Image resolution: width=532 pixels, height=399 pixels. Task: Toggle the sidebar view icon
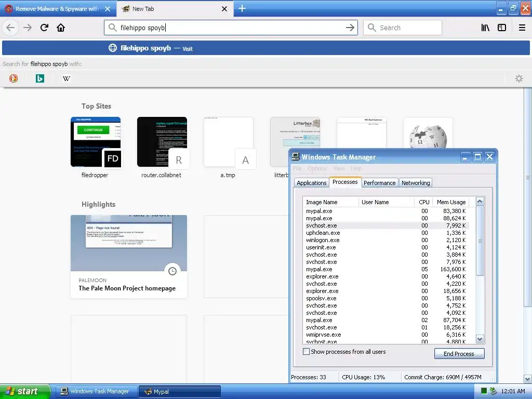tap(502, 28)
